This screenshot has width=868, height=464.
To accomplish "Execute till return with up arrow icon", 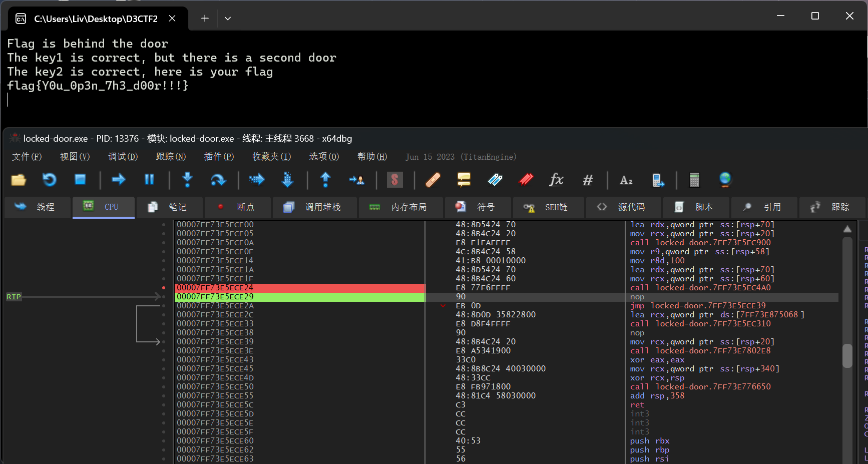I will (325, 180).
